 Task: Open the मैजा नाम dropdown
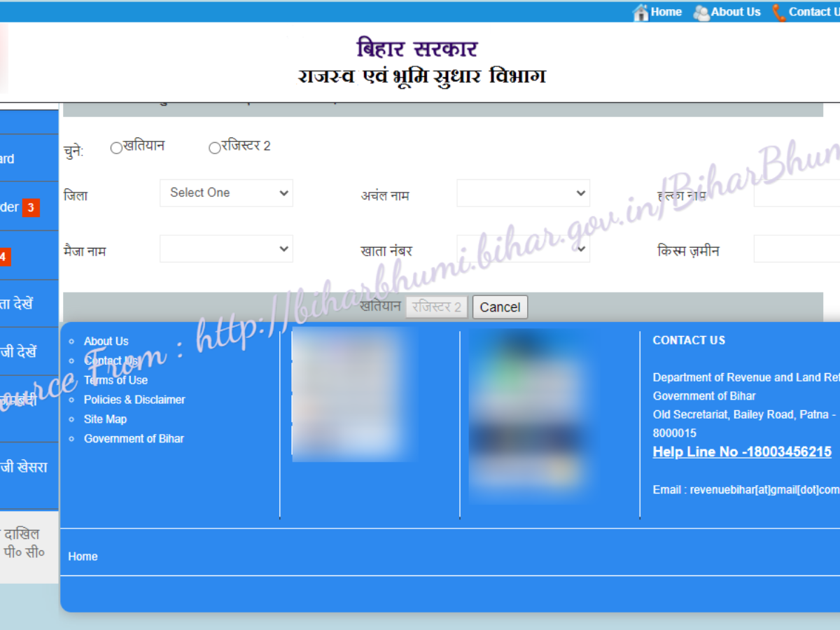(x=226, y=248)
